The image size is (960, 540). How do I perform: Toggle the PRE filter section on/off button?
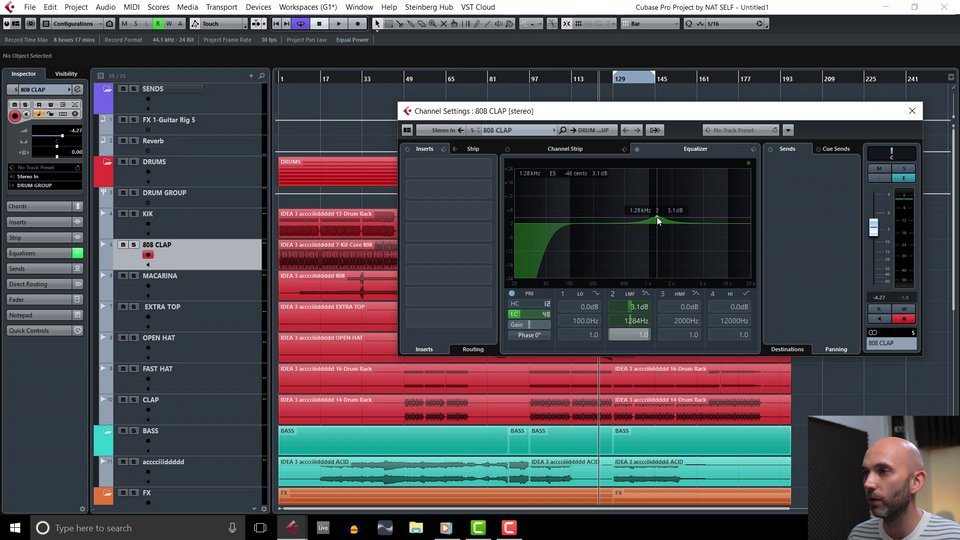[x=512, y=293]
